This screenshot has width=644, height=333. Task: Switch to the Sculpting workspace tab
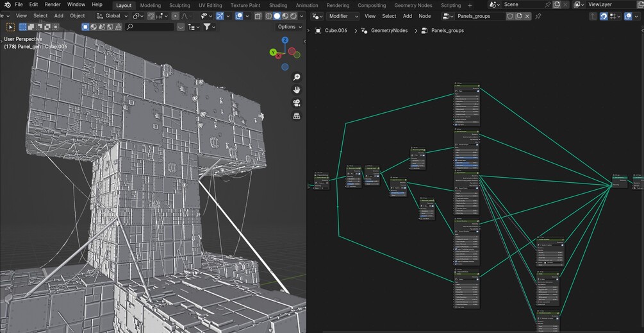pos(179,5)
